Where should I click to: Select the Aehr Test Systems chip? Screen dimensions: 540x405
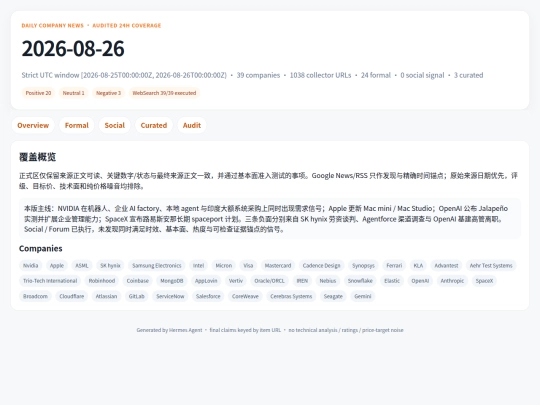(x=491, y=266)
